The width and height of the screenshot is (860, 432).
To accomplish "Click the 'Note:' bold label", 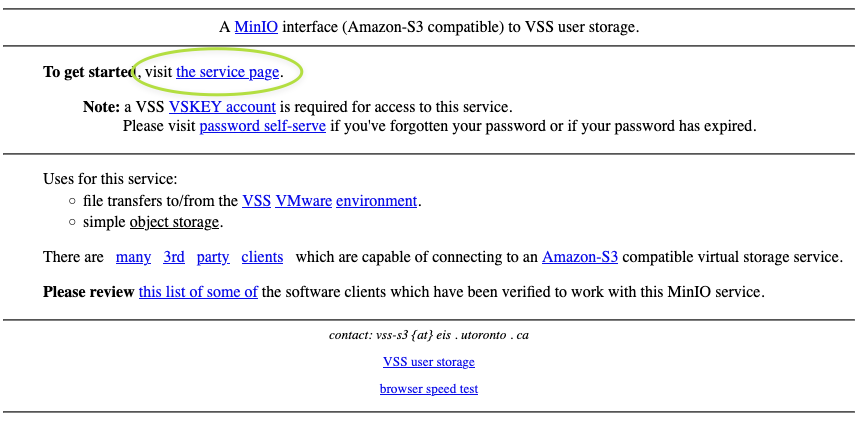I will (x=101, y=106).
